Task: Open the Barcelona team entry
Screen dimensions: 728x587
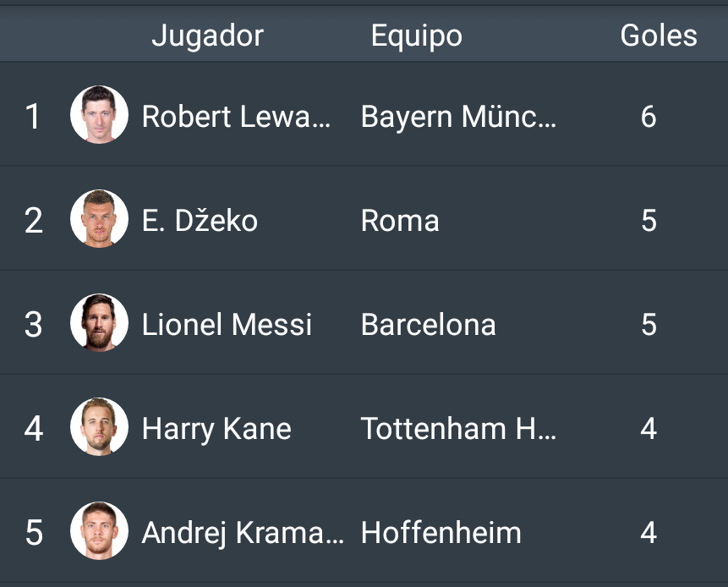Action: pyautogui.click(x=428, y=324)
